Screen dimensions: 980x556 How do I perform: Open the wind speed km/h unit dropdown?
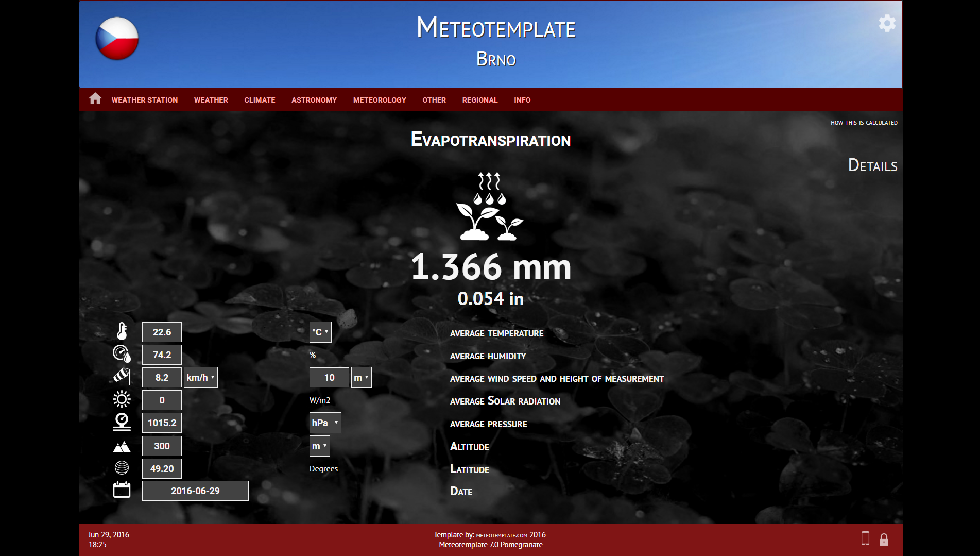coord(200,377)
